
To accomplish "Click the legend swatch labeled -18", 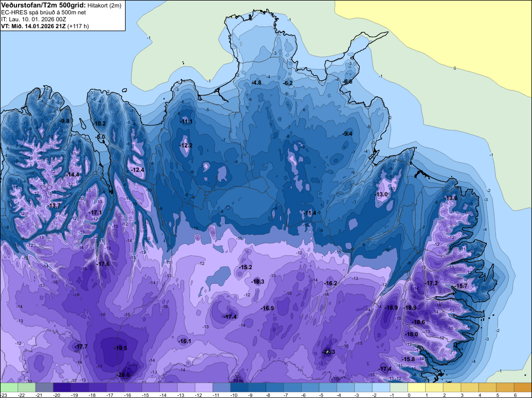I will 97,387.
